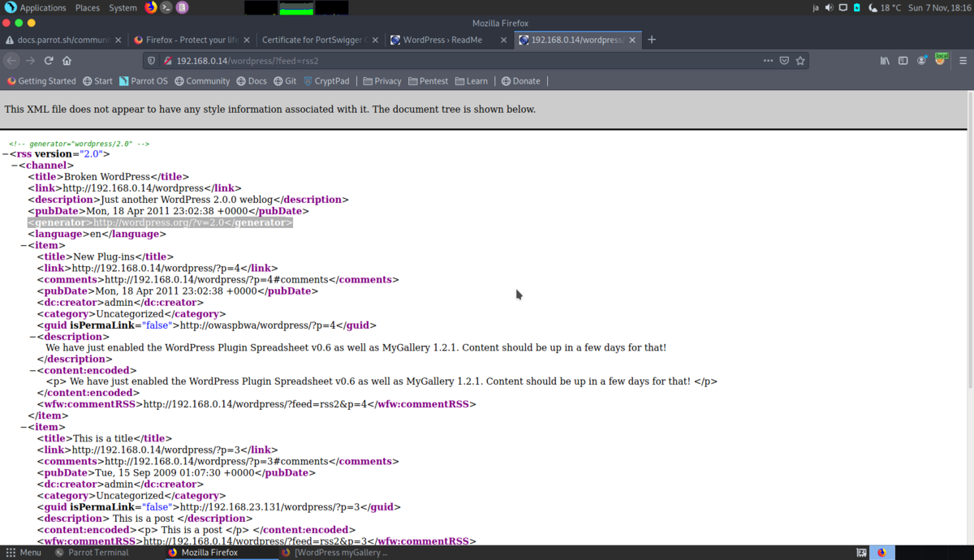
Task: Close the 'Firefox - Protect your life' tab
Action: point(247,40)
